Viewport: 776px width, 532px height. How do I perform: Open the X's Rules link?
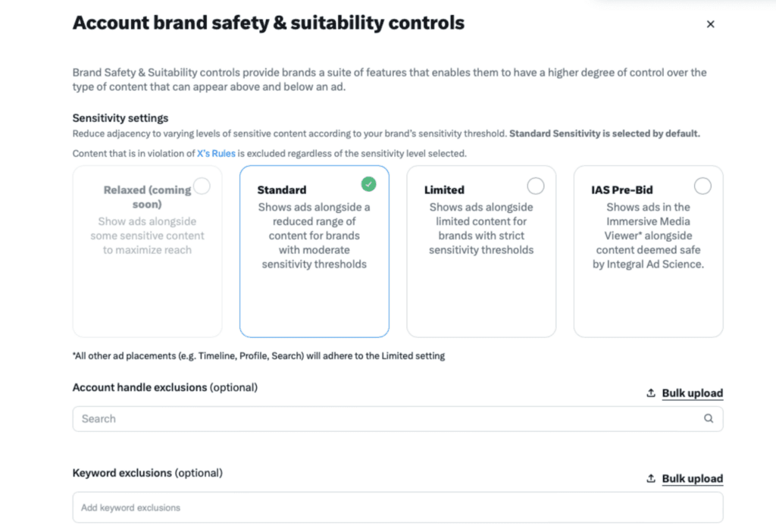(x=216, y=153)
